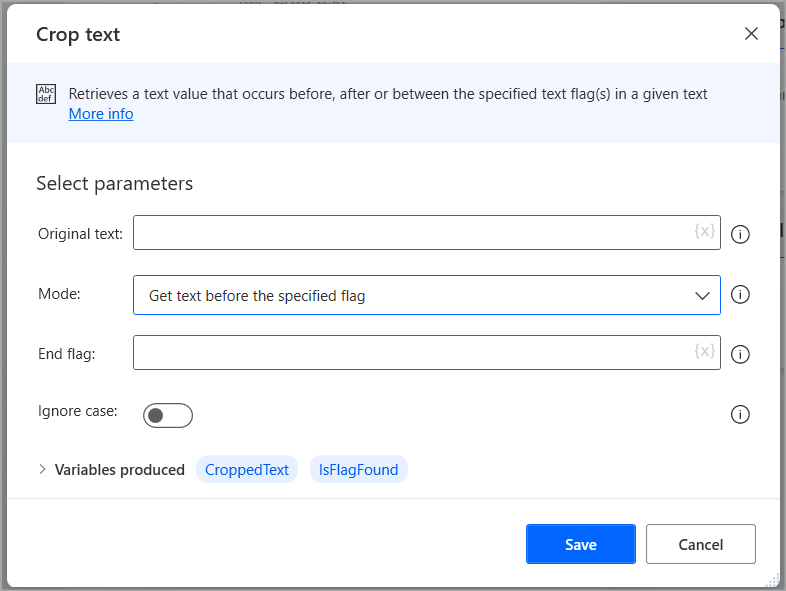Open the Mode dropdown list
Image resolution: width=786 pixels, height=591 pixels.
426,295
